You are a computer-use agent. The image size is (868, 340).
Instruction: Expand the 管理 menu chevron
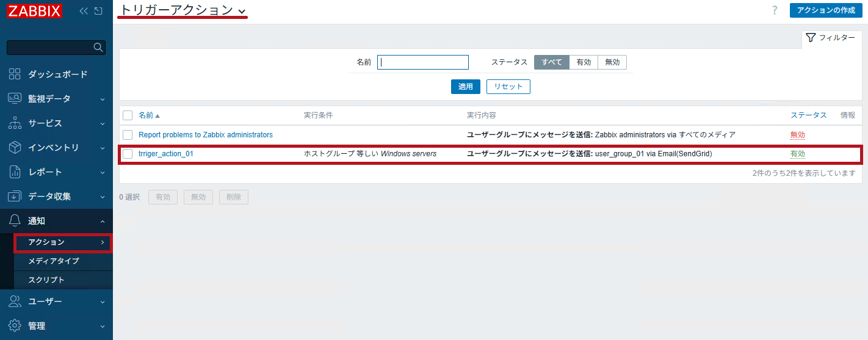pyautogui.click(x=103, y=326)
